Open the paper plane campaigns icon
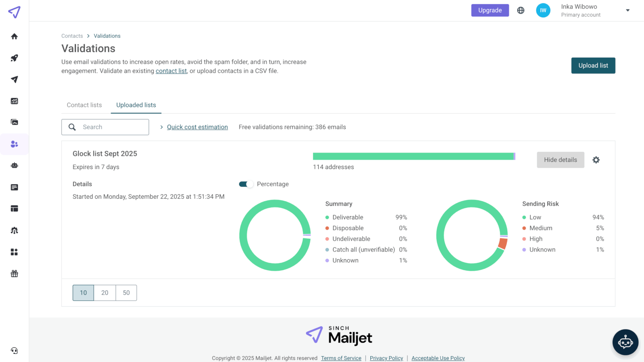 coord(14,80)
